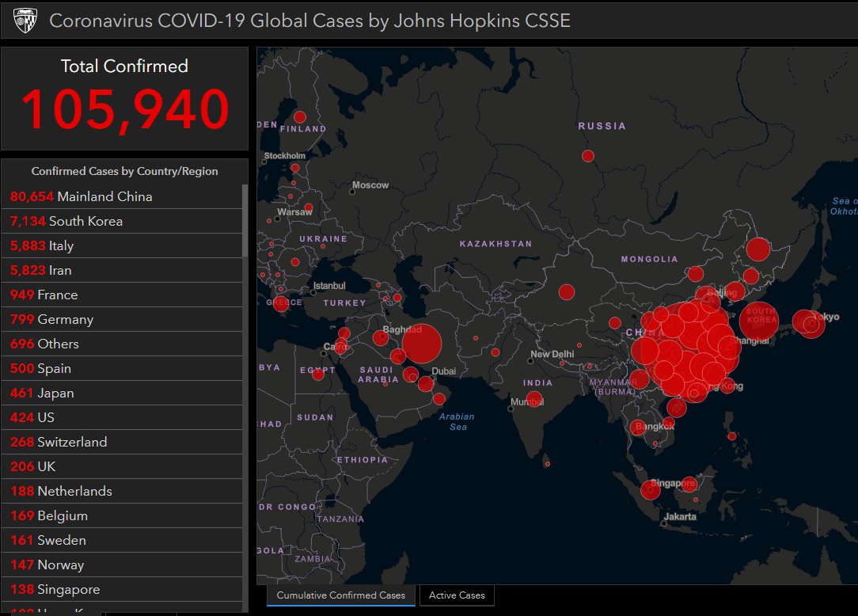
Task: Select South Korea row in list
Action: 122,221
